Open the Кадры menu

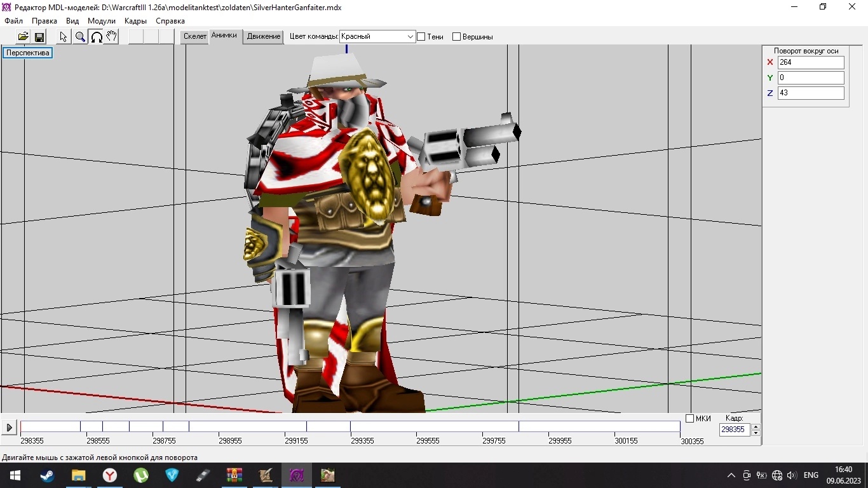tap(135, 21)
